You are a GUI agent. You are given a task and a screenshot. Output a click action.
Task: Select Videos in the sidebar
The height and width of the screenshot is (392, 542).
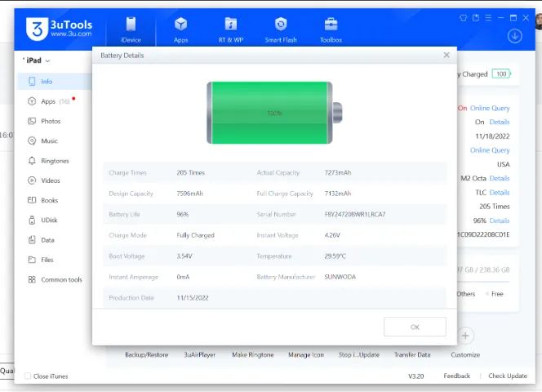pyautogui.click(x=51, y=180)
